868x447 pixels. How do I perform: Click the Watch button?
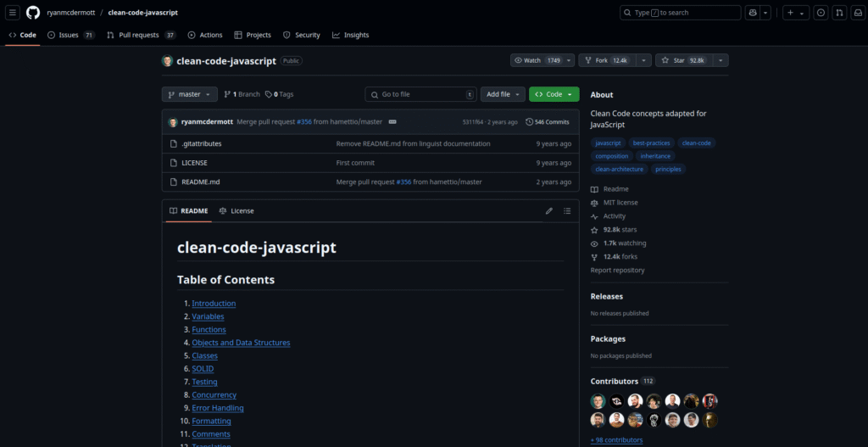click(537, 60)
